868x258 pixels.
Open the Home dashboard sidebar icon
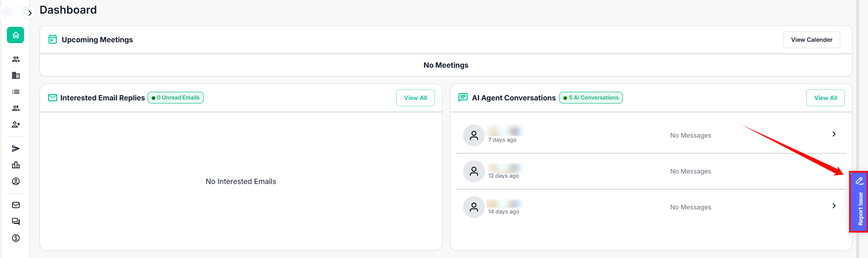click(x=15, y=35)
